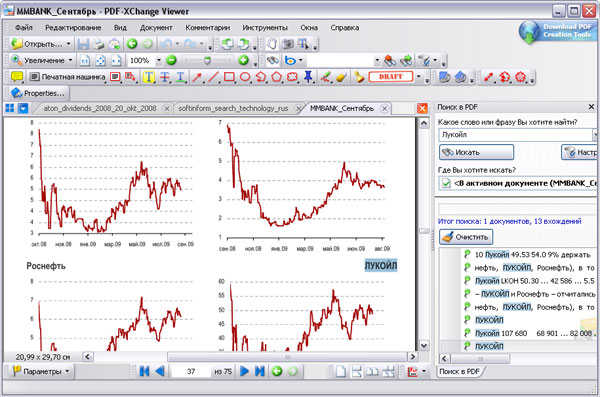Select the Highlight Text tool
This screenshot has width=600, height=397.
tap(148, 77)
